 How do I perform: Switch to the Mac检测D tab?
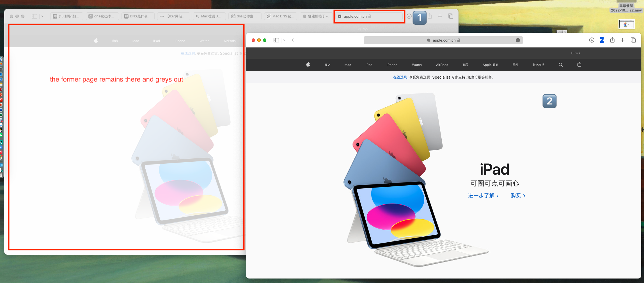tap(209, 16)
